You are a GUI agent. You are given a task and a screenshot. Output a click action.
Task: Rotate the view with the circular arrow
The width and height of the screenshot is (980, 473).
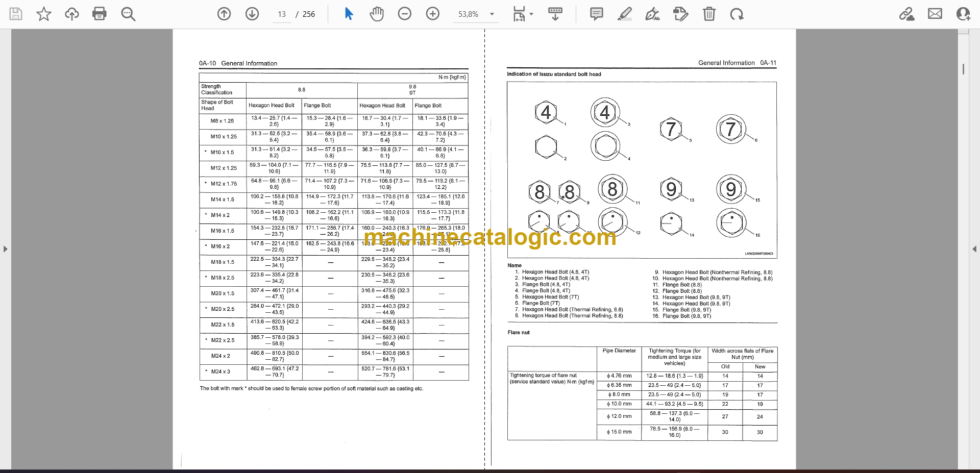click(737, 14)
